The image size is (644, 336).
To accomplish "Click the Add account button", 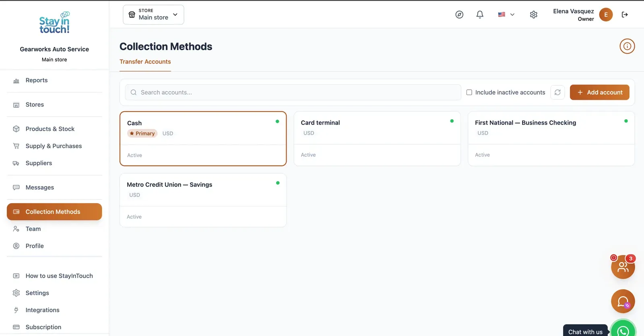I will 599,92.
